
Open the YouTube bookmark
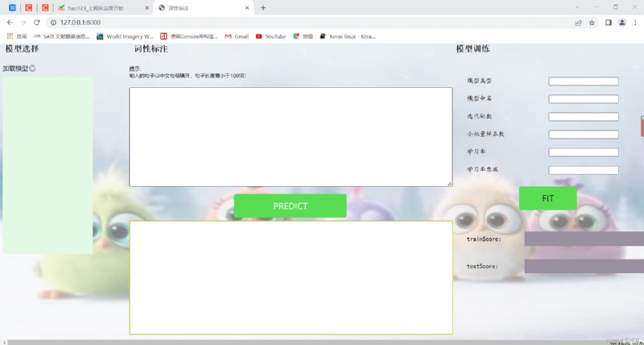pos(270,36)
